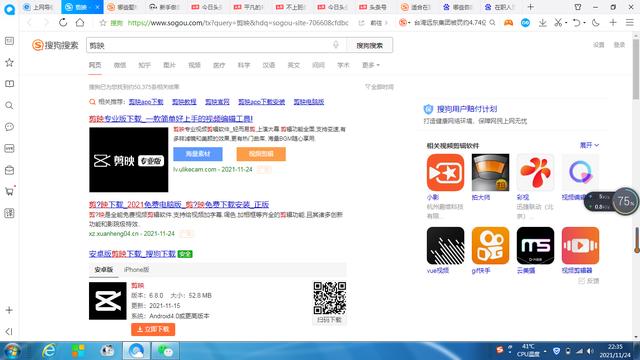Click the browser address bar URL
This screenshot has height=360, width=640.
tap(238, 23)
